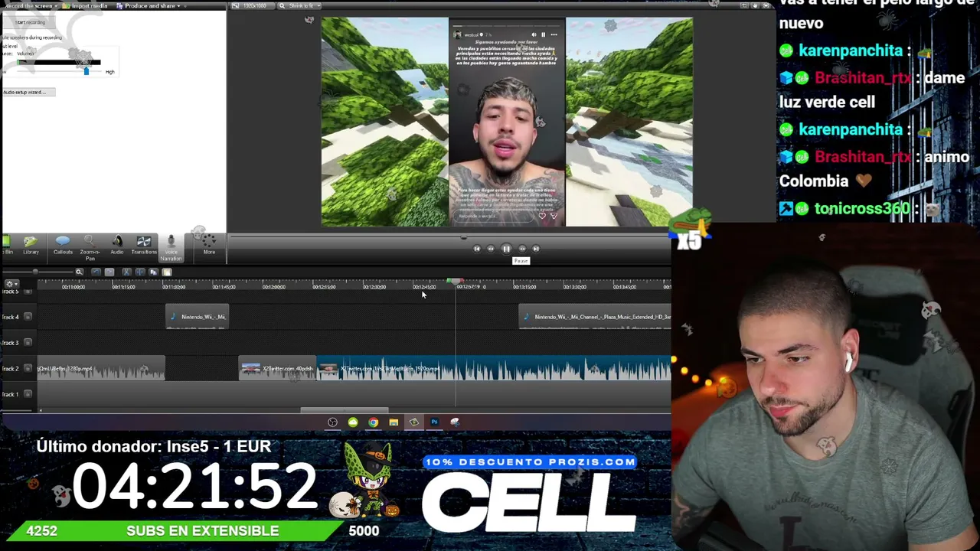The image size is (980, 551).
Task: Open the More tools menu
Action: tap(209, 245)
